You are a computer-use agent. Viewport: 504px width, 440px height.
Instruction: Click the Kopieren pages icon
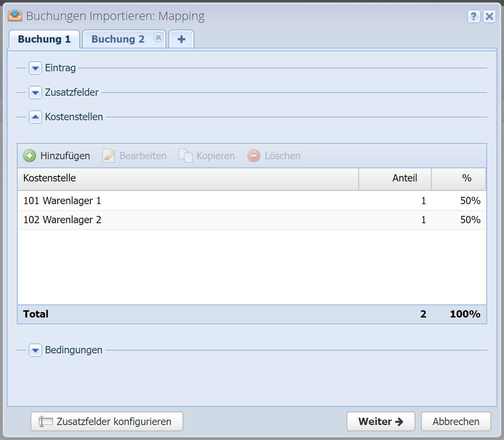pyautogui.click(x=186, y=156)
